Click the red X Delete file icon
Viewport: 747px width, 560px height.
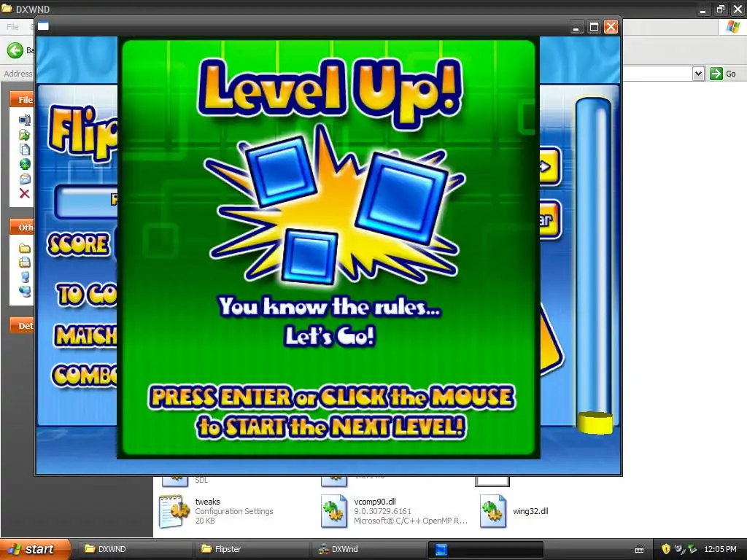pyautogui.click(x=25, y=193)
